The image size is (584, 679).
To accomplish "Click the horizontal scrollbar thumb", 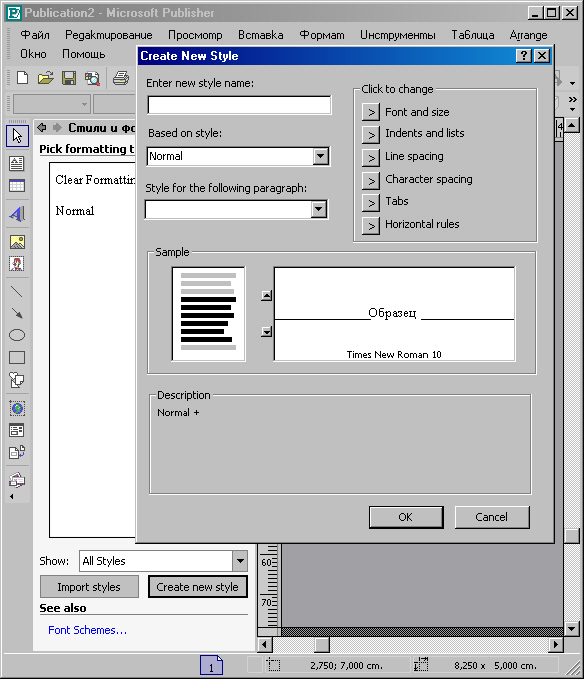I will tap(322, 645).
